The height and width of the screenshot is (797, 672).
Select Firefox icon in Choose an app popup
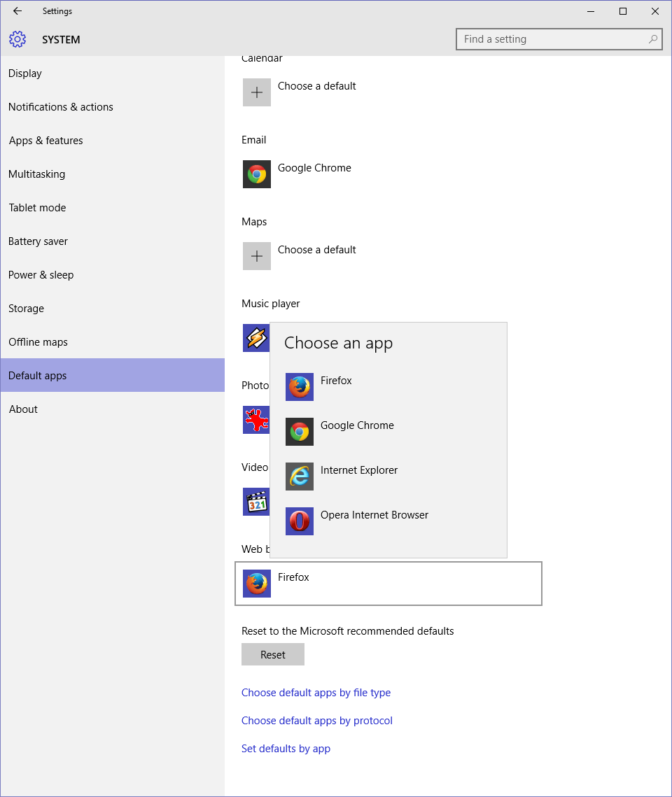[299, 387]
